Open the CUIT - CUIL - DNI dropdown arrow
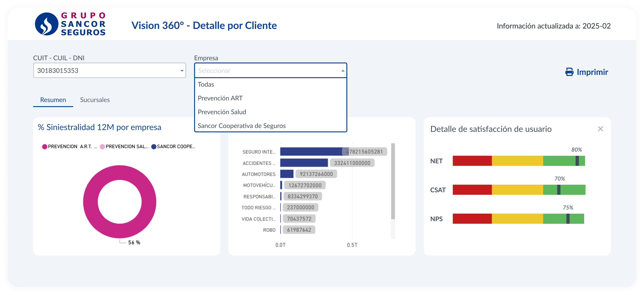The width and height of the screenshot is (644, 295). pyautogui.click(x=182, y=71)
